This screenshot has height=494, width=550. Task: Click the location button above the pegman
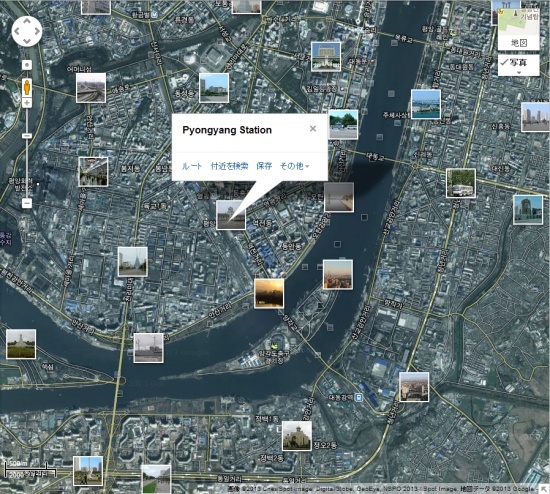click(27, 65)
